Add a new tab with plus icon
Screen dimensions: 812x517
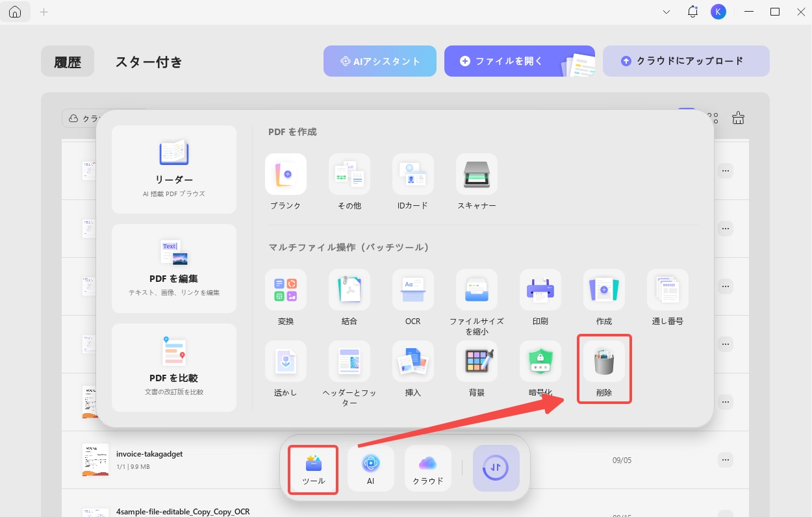(44, 12)
